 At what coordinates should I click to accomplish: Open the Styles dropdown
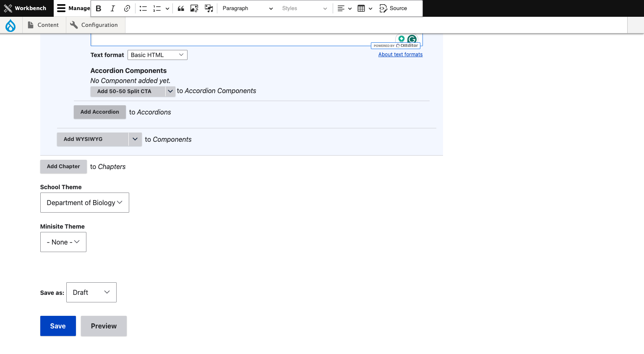click(x=304, y=8)
